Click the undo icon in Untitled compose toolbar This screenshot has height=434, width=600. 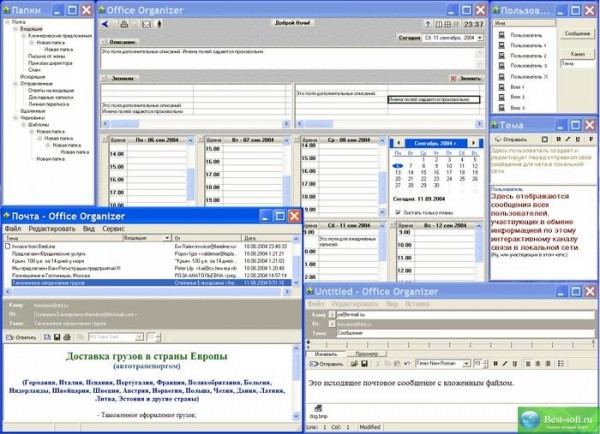pos(408,364)
